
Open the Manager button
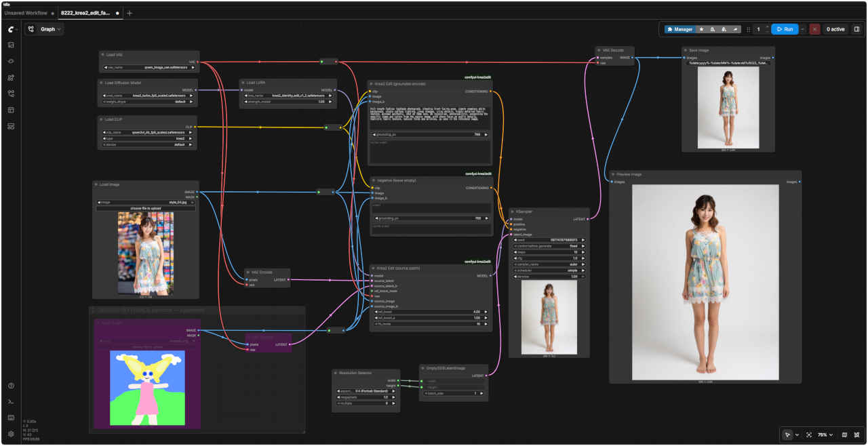click(680, 29)
